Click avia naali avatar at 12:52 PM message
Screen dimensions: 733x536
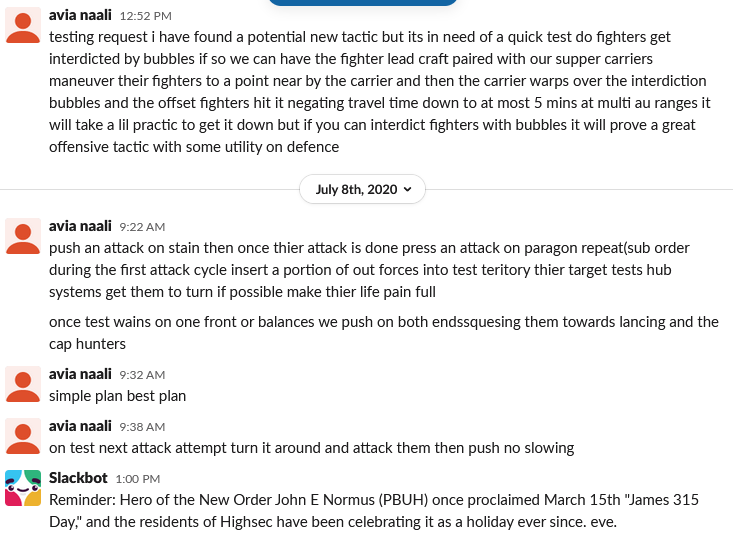click(23, 26)
